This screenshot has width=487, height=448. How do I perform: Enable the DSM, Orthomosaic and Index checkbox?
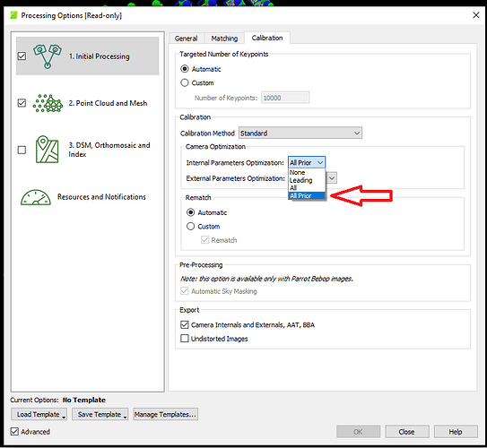pos(22,150)
